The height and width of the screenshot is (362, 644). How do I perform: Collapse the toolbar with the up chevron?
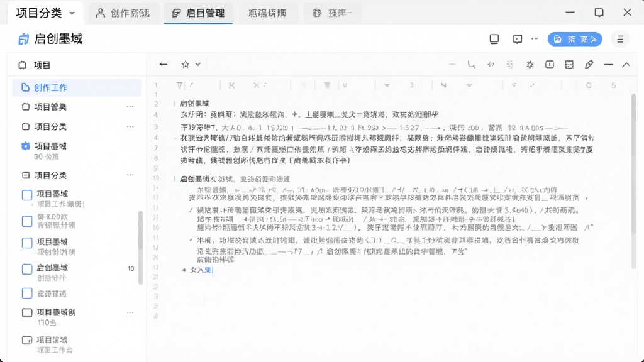tap(626, 65)
